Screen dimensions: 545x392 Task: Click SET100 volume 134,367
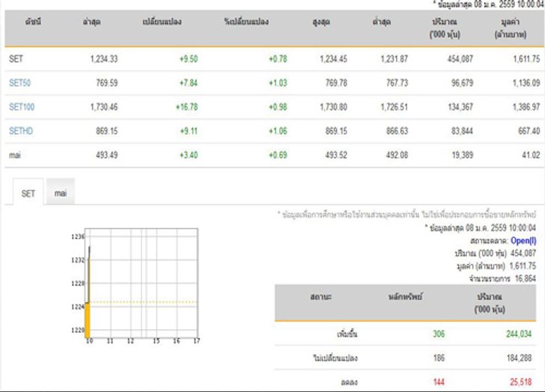tap(460, 107)
